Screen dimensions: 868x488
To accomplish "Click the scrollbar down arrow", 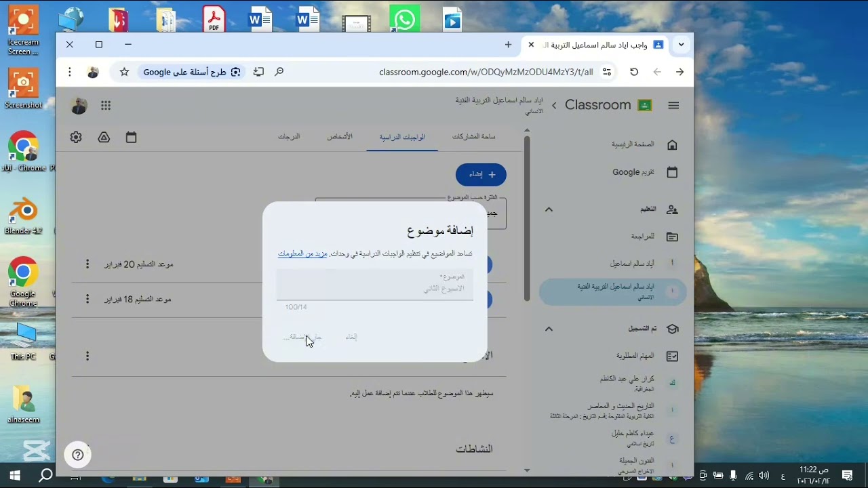I will 527,470.
